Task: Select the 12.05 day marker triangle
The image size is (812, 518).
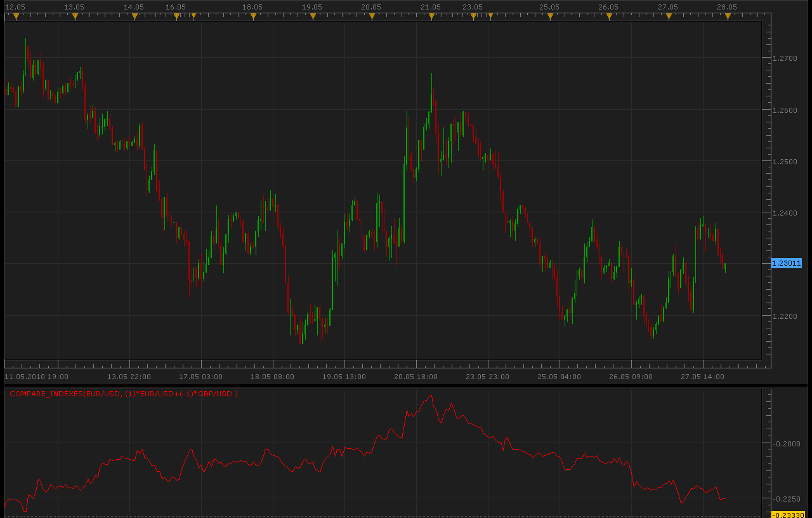Action: (16, 16)
